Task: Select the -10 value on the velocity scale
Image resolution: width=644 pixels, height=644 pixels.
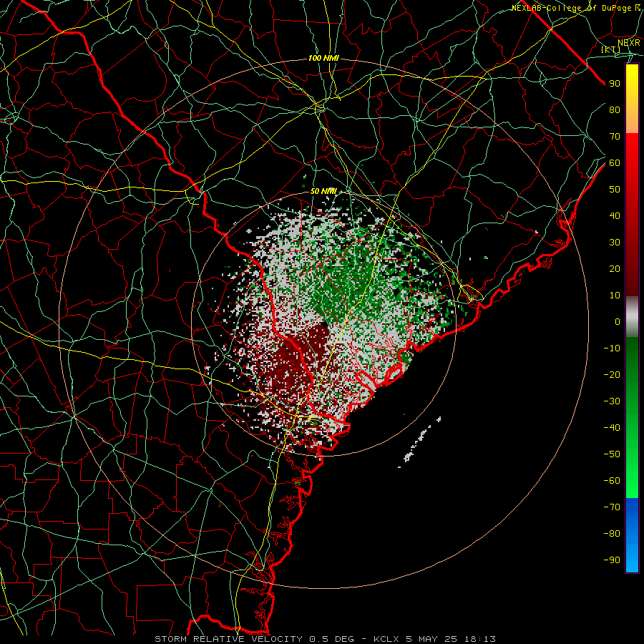Action: (612, 348)
